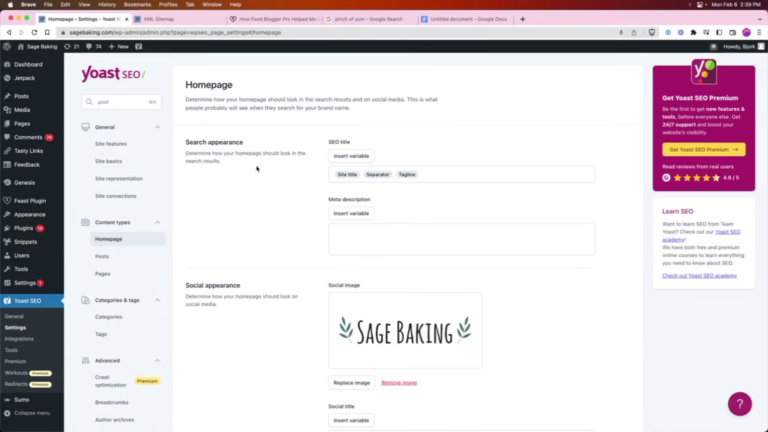Viewport: 768px width, 432px height.
Task: Click Get Yoast SEO Premium button
Action: tap(703, 149)
